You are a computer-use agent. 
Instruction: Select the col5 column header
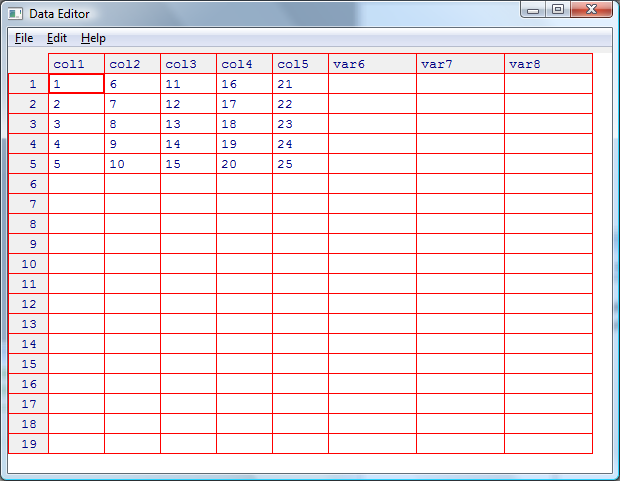[300, 64]
